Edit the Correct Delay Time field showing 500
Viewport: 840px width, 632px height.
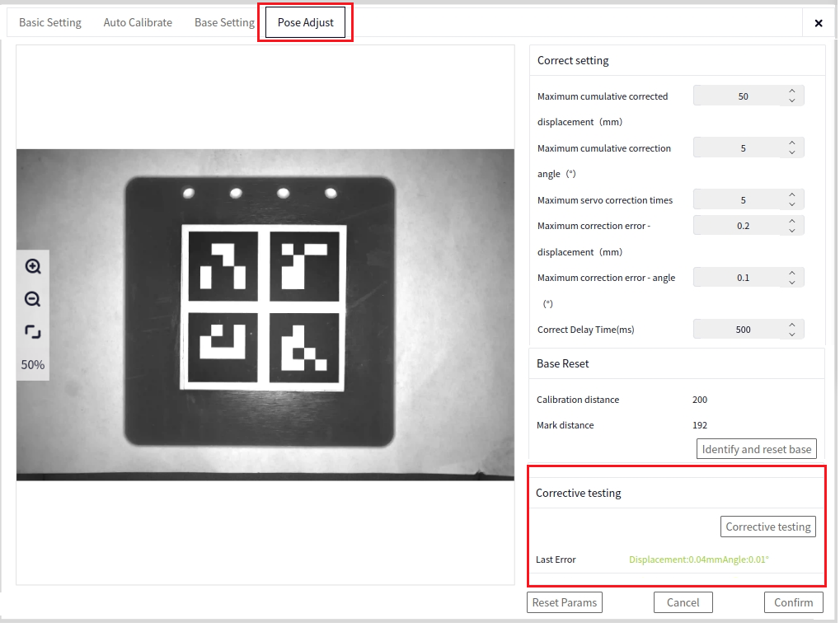click(748, 329)
